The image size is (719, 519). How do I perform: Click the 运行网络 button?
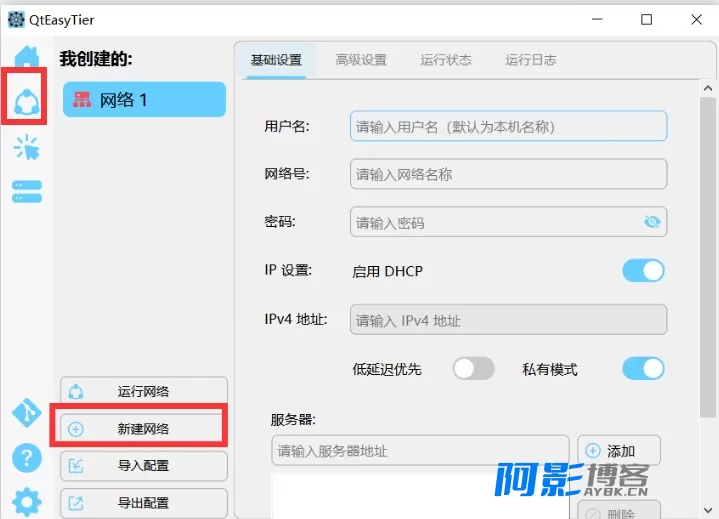(x=144, y=391)
